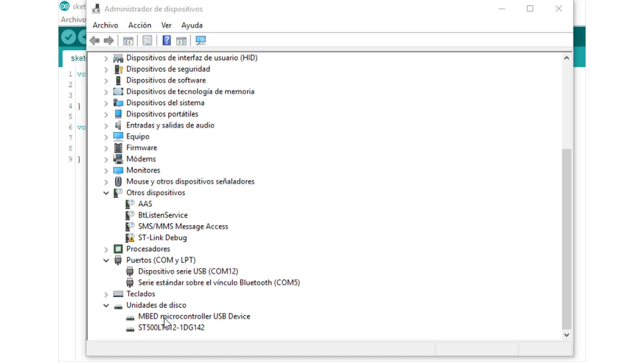Screen dimensions: 644x362
Task: Click the Dispositivo serie USB (COM12) port icon
Action: point(130,271)
